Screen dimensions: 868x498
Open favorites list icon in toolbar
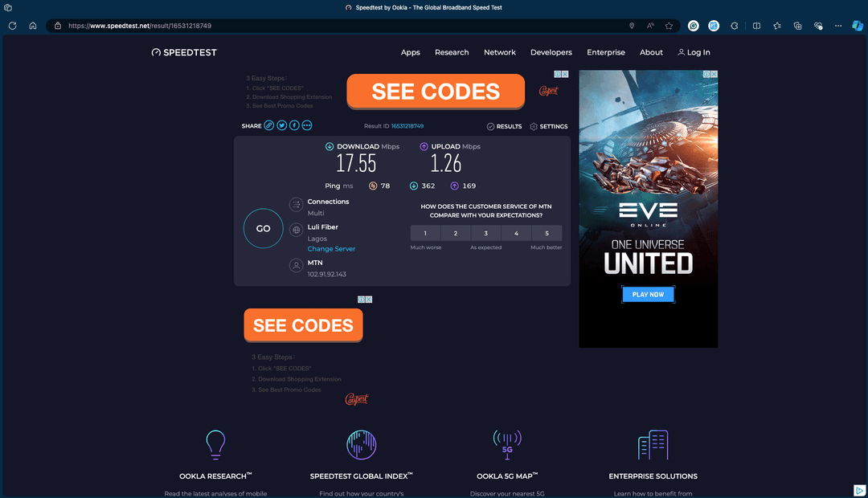tap(776, 26)
